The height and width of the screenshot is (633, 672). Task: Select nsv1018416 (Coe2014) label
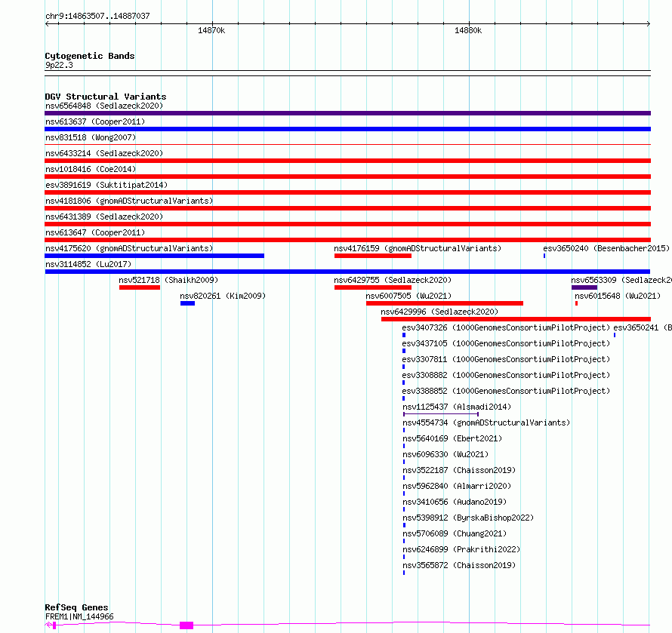point(91,169)
